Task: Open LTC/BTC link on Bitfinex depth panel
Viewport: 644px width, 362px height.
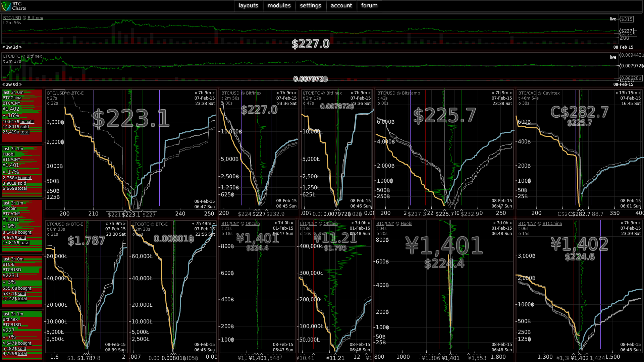Action: (312, 93)
